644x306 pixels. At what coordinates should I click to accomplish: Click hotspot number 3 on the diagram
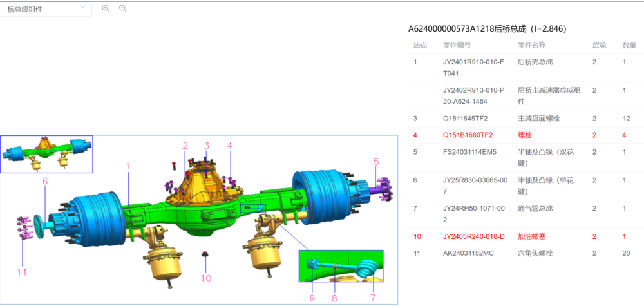pos(207,146)
